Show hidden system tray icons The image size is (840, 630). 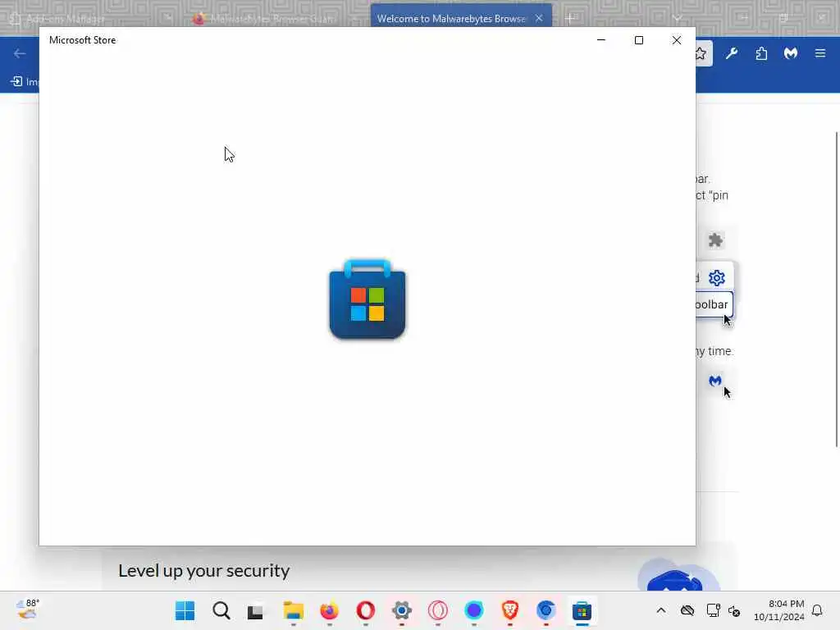point(661,610)
